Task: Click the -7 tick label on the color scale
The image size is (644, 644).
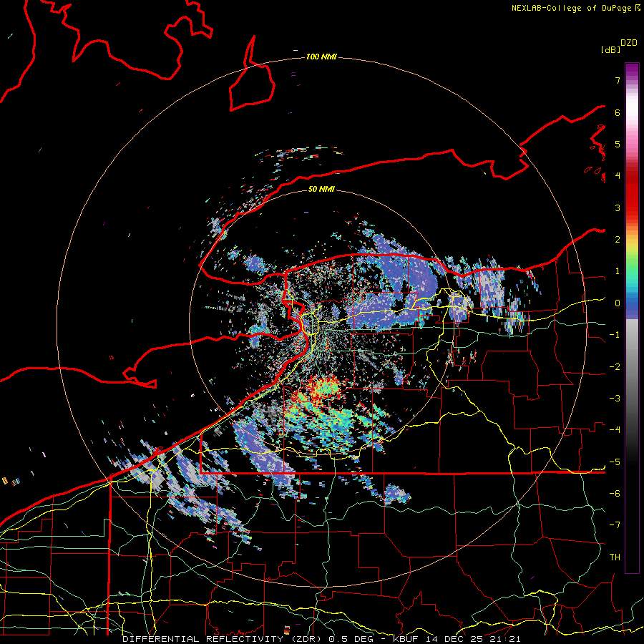Action: click(615, 525)
